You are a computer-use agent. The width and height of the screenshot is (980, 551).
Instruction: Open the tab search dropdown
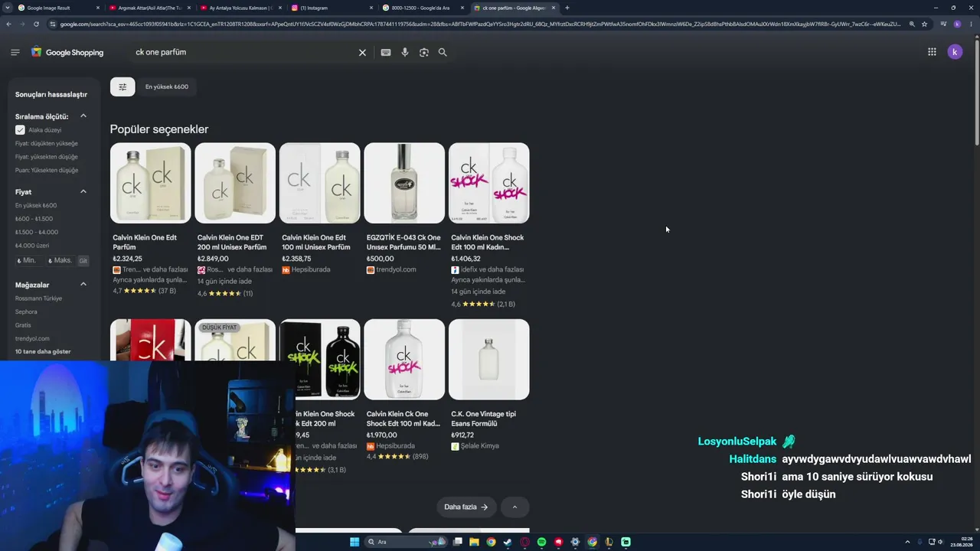click(7, 8)
